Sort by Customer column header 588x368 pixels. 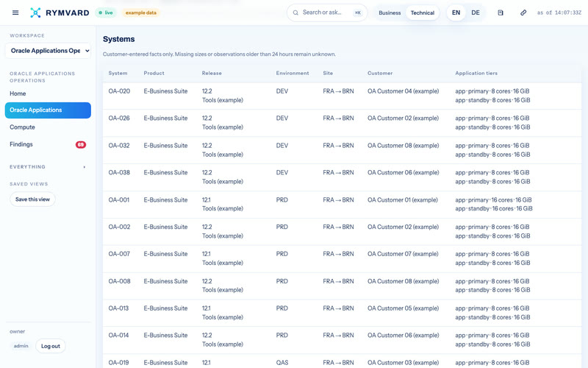click(380, 73)
